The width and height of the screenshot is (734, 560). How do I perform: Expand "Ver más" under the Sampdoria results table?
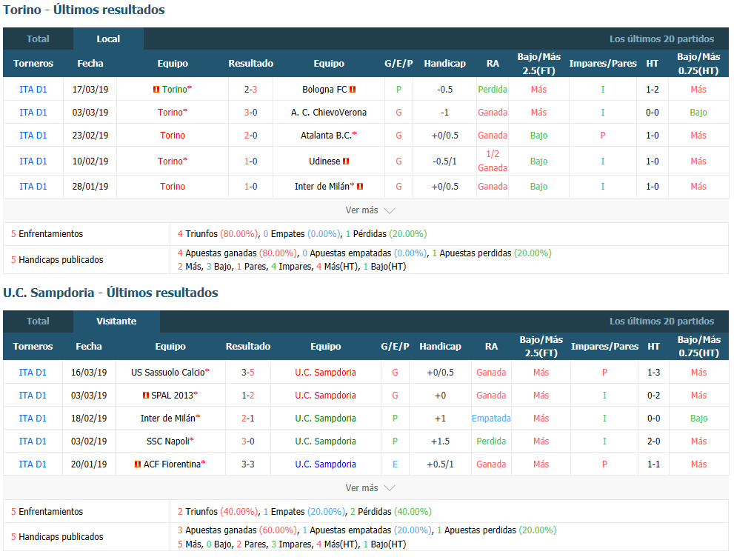[370, 488]
